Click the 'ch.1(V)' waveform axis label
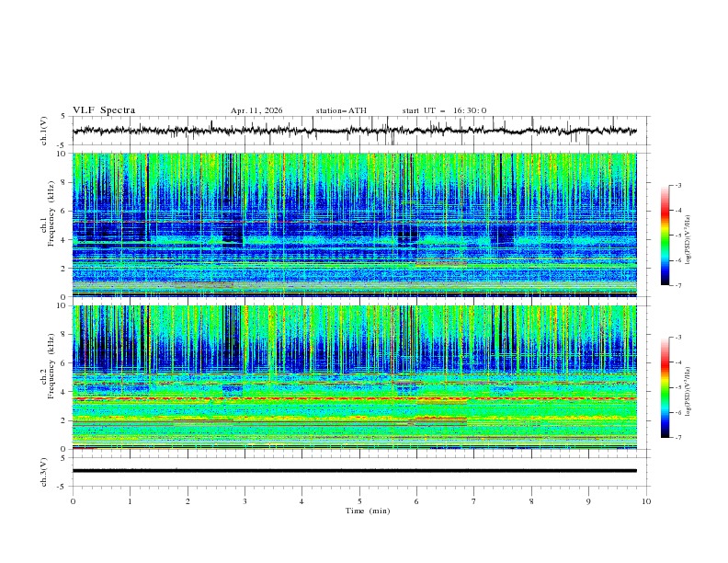This screenshot has height=563, width=728. [44, 131]
